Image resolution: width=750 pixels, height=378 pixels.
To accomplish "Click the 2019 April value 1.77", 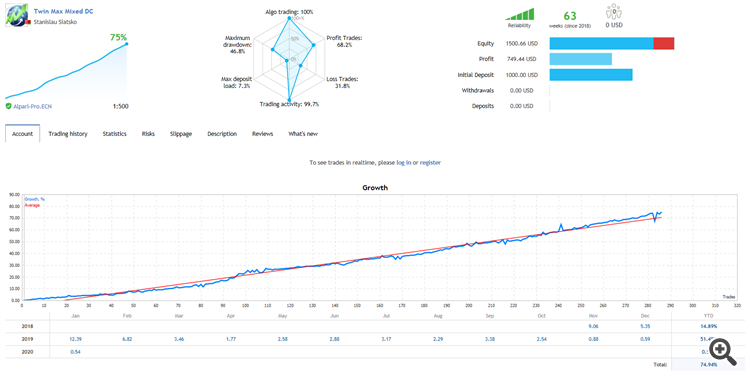I will click(231, 339).
